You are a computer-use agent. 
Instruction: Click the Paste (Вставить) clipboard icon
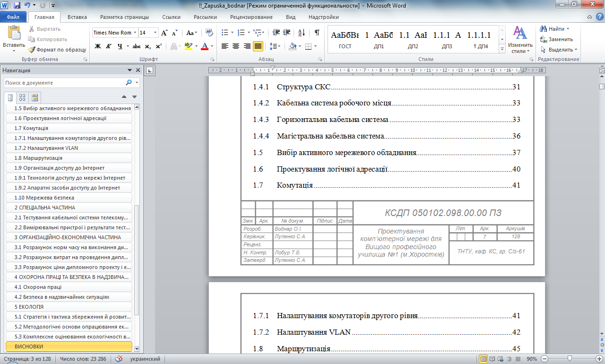tap(14, 33)
